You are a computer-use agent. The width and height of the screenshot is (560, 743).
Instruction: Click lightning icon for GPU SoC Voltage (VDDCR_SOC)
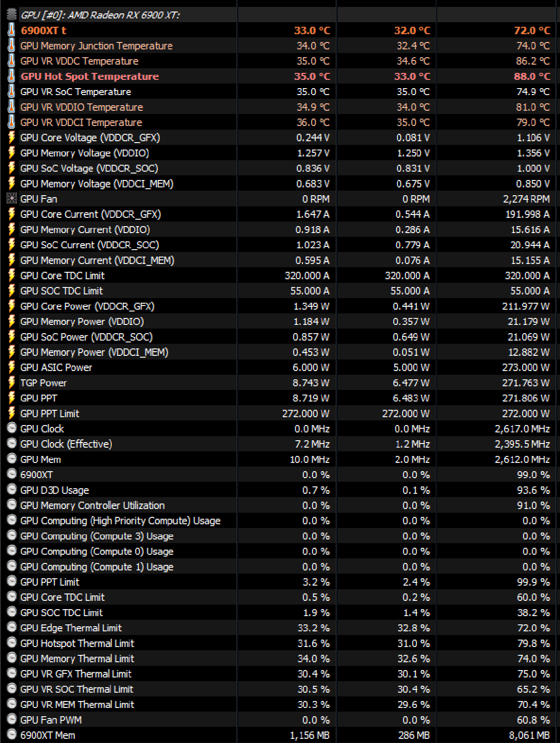pos(12,168)
